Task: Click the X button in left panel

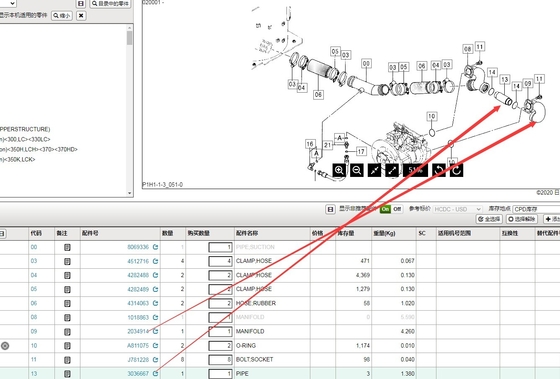Action: (x=81, y=16)
